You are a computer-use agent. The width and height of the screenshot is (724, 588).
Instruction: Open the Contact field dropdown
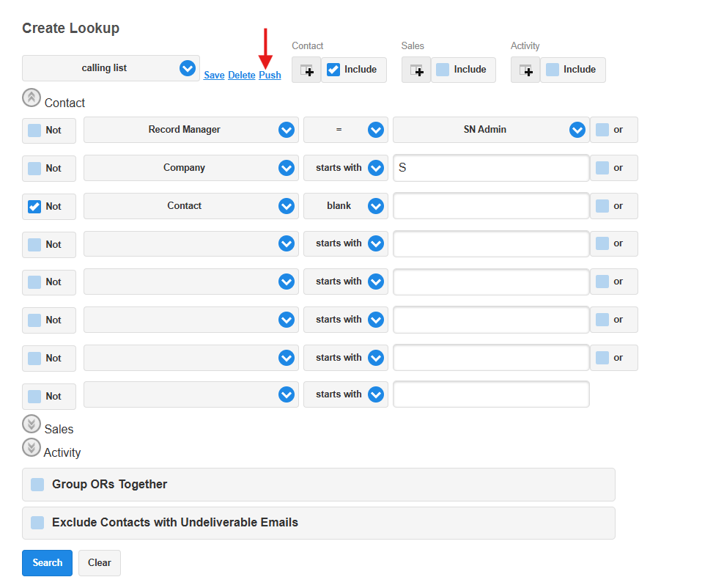[x=191, y=206]
